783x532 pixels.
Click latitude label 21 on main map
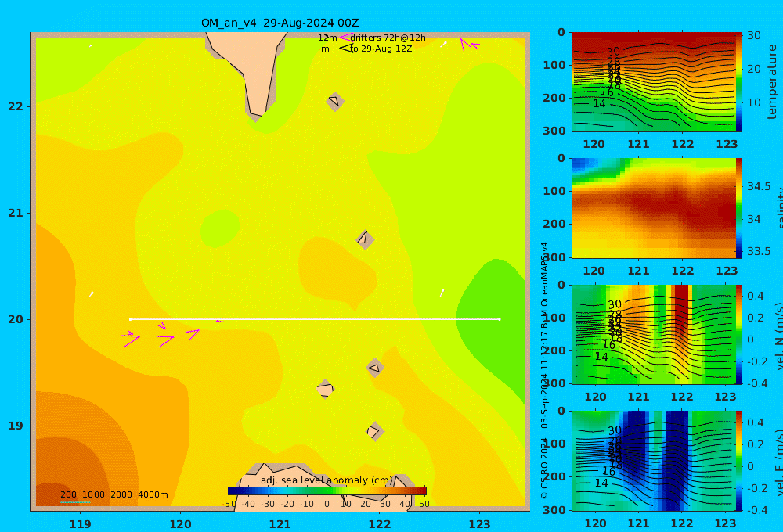click(16, 213)
